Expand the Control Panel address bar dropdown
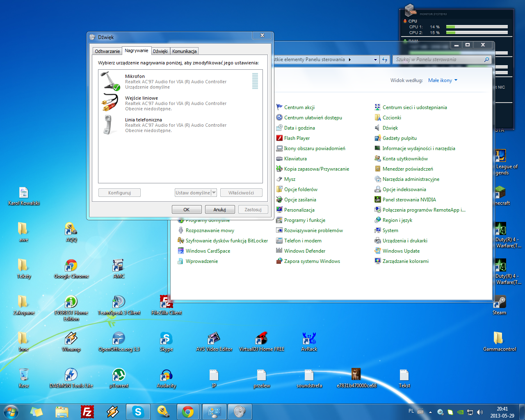525x420 pixels. [x=375, y=60]
